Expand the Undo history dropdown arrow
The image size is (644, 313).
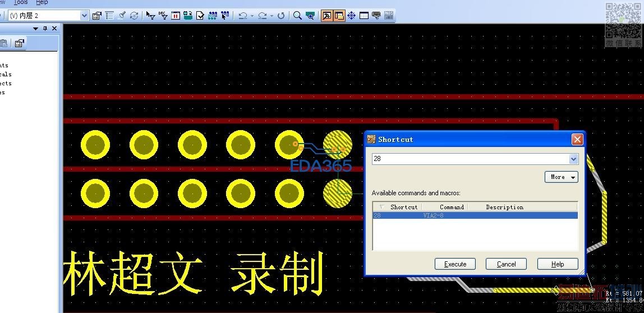coord(252,16)
